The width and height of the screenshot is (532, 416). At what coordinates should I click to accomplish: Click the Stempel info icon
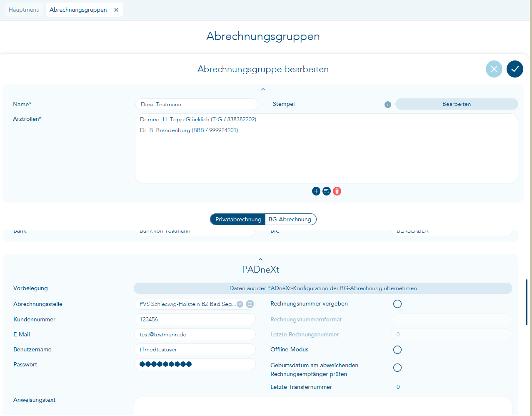pyautogui.click(x=387, y=105)
